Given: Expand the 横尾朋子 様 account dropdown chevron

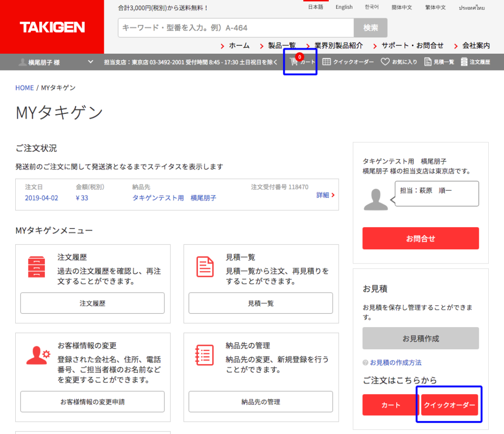Looking at the screenshot, I should click(91, 62).
